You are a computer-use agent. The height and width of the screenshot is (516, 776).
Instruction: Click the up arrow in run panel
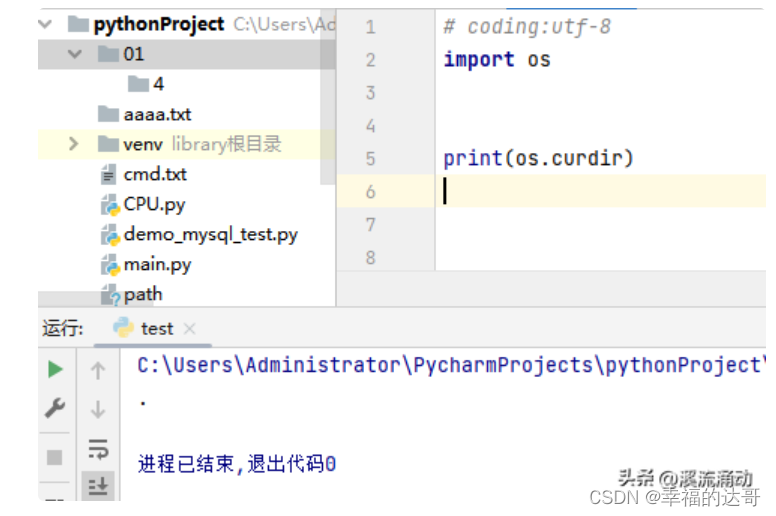(98, 370)
